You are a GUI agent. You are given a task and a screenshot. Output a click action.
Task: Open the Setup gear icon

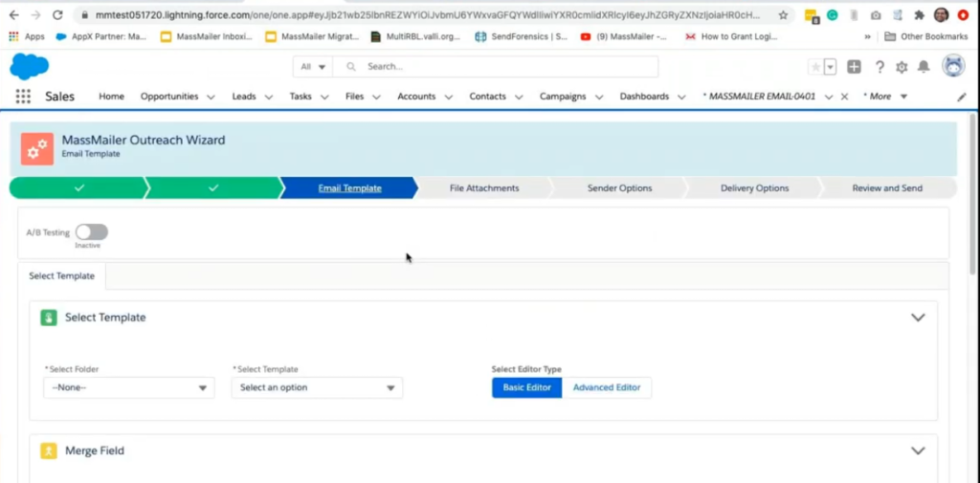pos(902,67)
